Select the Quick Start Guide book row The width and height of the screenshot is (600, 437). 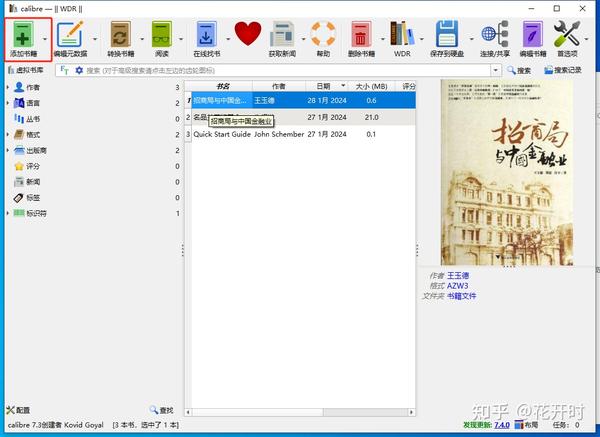pyautogui.click(x=300, y=134)
